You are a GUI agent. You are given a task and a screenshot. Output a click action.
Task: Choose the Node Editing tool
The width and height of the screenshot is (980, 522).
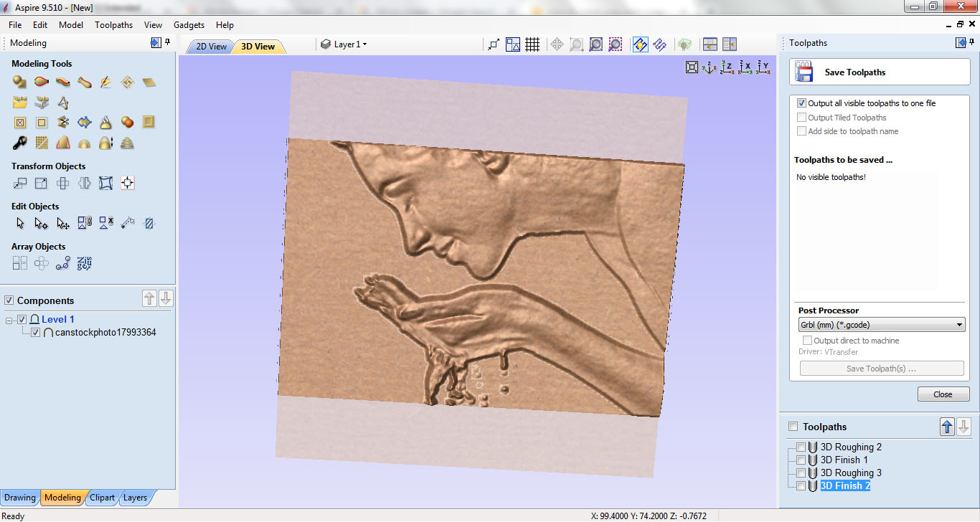click(42, 223)
